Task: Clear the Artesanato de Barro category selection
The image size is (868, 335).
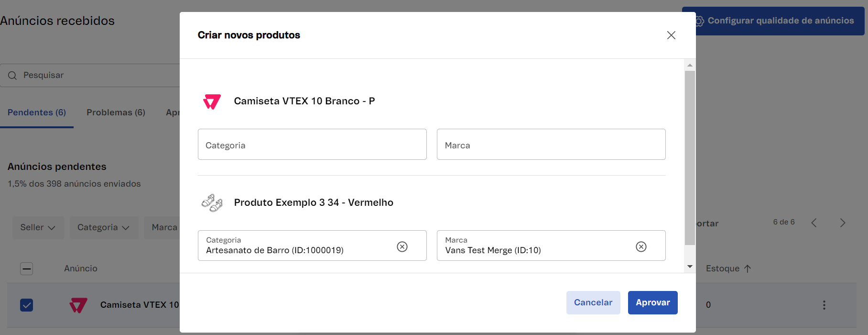Action: click(402, 246)
